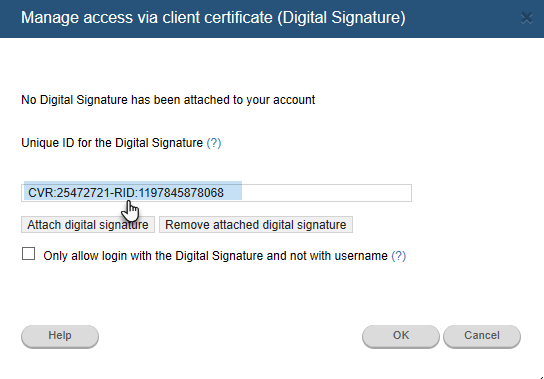Click the selected CVR-RID text
This screenshot has width=544, height=379.
(126, 193)
